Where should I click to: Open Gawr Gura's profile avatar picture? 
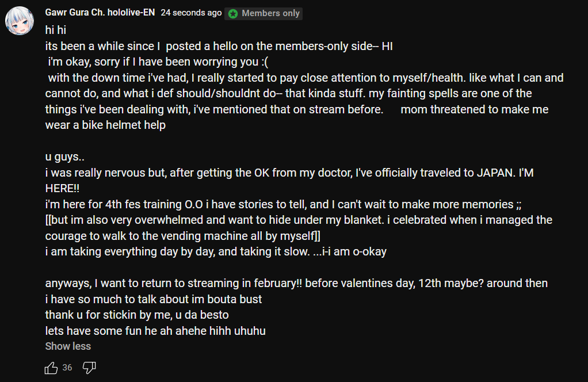tap(20, 21)
